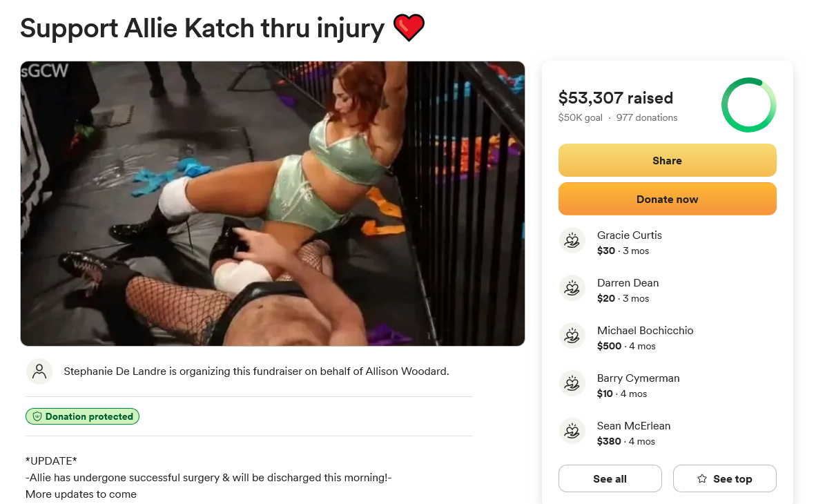This screenshot has height=504, width=825.
Task: Open the See top donations list
Action: [724, 478]
